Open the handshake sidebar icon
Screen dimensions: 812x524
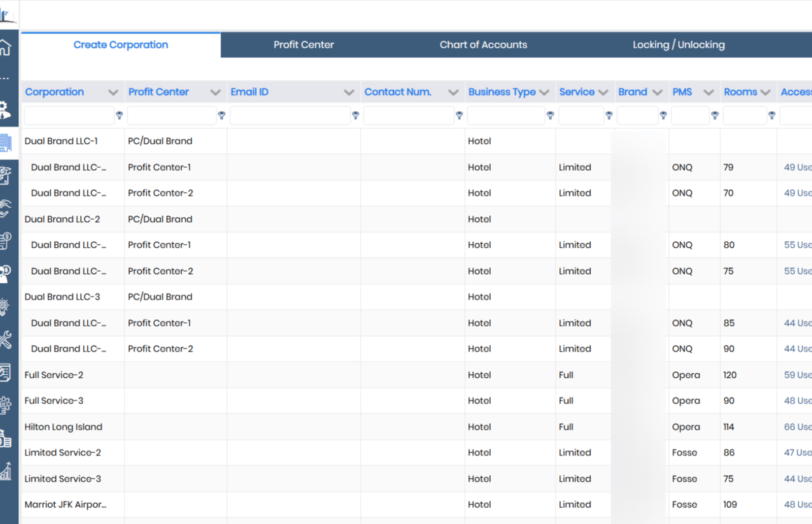(x=5, y=208)
